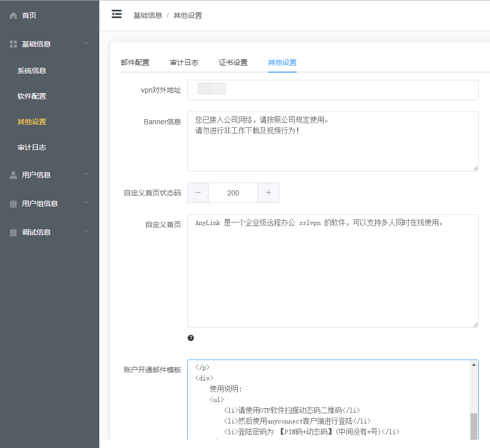Toggle the sidebar collapse hamburger icon

point(117,14)
